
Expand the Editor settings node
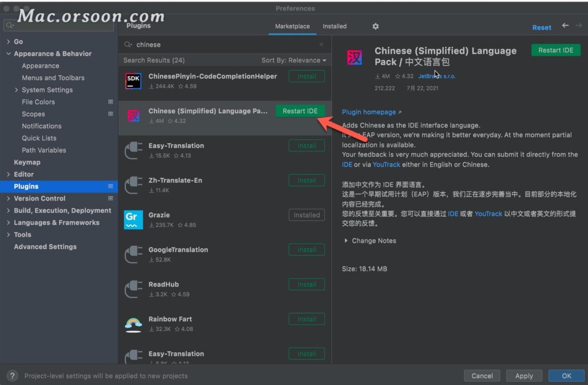tap(8, 174)
